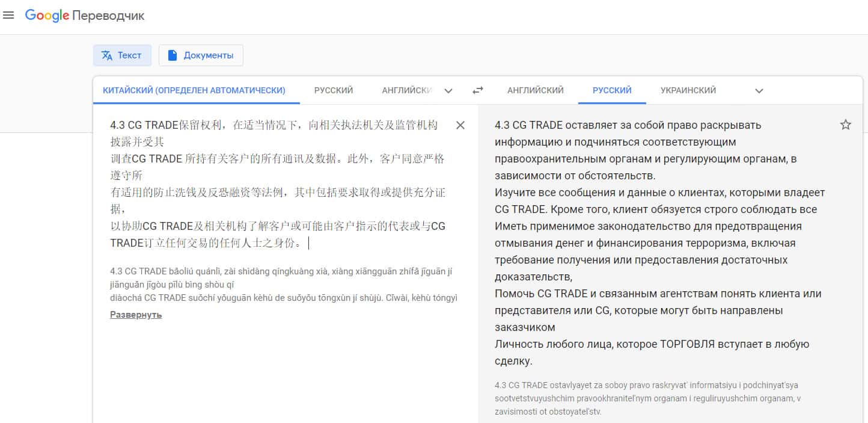
Task: Expand transliteration with the Развернуть link
Action: tap(136, 315)
